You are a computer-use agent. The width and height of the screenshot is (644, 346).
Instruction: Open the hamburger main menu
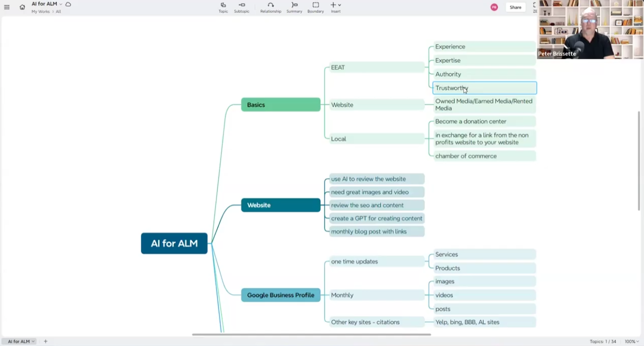[x=7, y=7]
